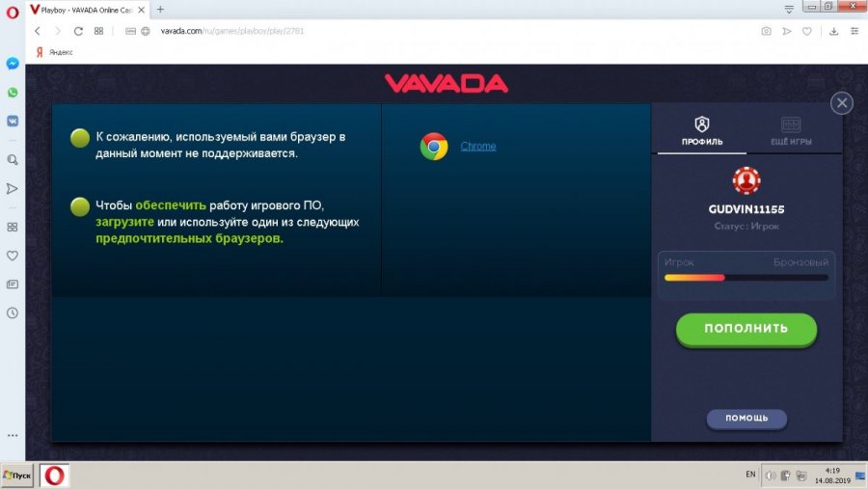
Task: Click the Chrome browser logo icon
Action: click(434, 147)
